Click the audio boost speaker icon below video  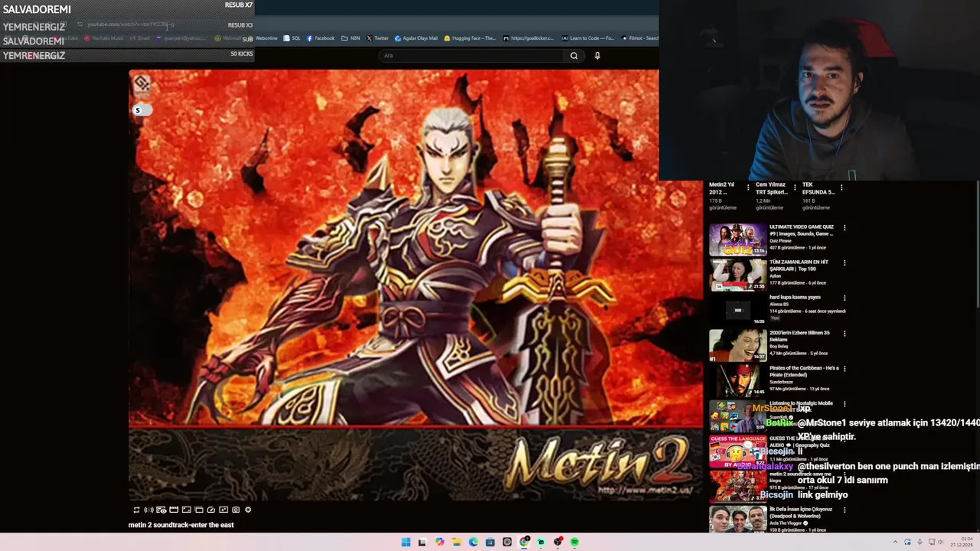(x=149, y=510)
